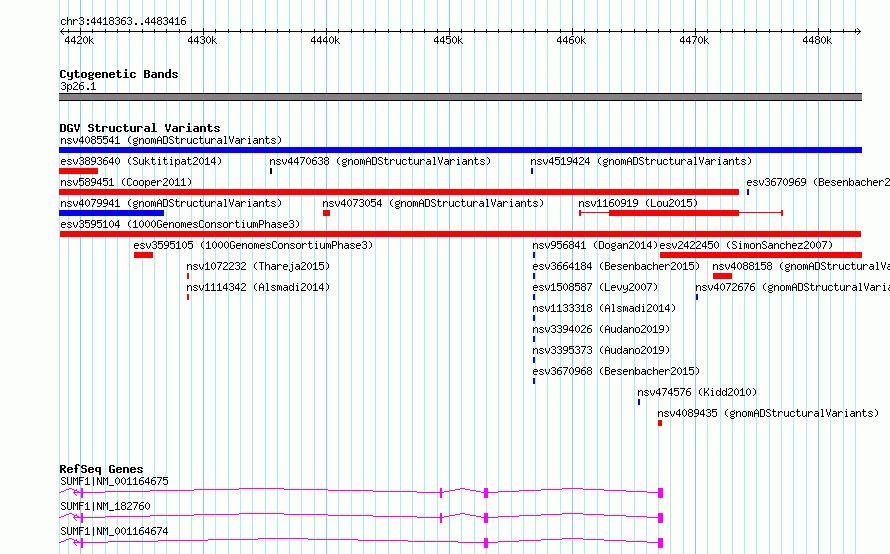The width and height of the screenshot is (890, 554).
Task: Click the 3p26.1 band label
Action: click(x=78, y=86)
